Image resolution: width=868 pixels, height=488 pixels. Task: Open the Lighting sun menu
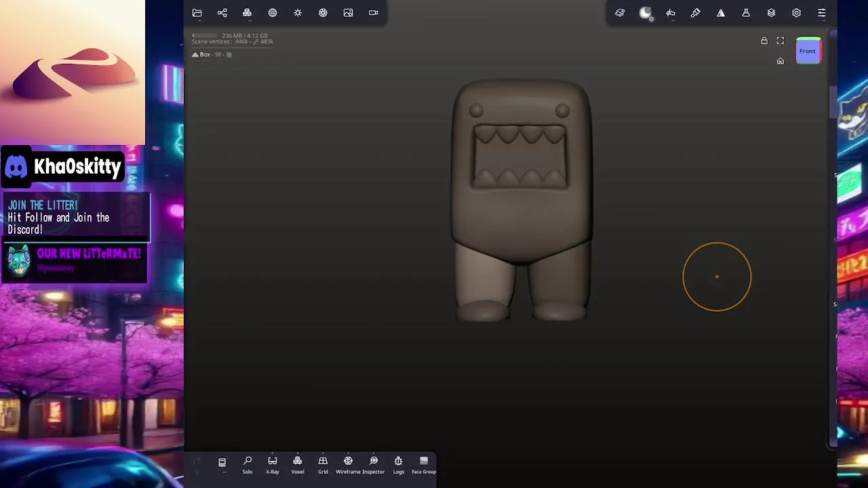tap(298, 13)
